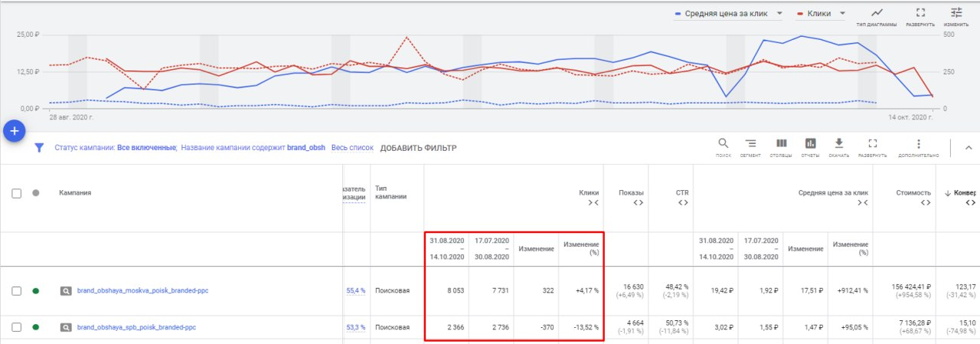Open Дополнительно three-dot menu
The image size is (980, 344).
coord(918,143)
